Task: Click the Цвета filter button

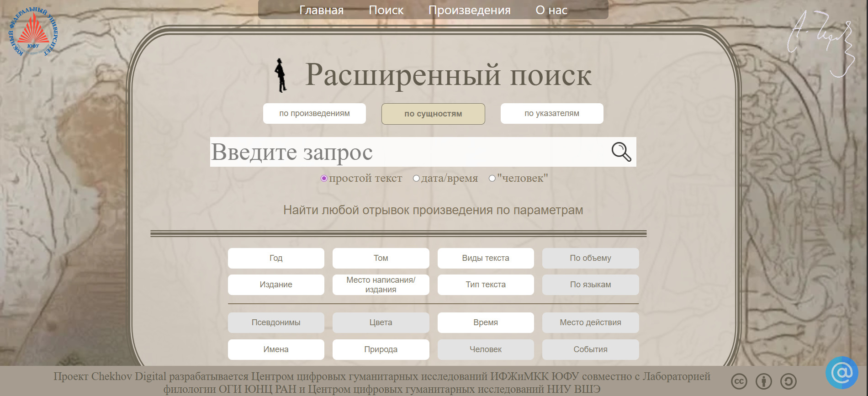Action: (381, 322)
